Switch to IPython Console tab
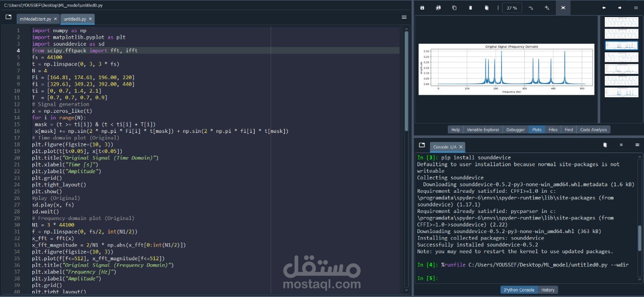Viewport: 644px width, 297px height. 519,290
